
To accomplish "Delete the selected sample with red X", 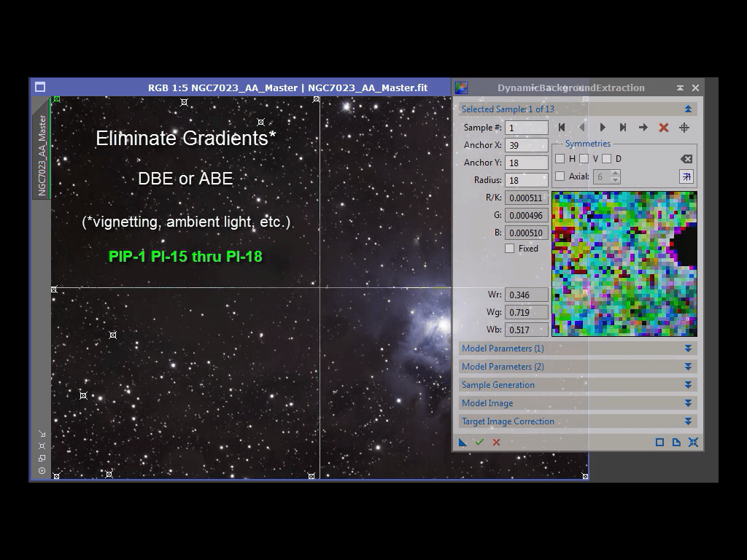I will point(664,128).
